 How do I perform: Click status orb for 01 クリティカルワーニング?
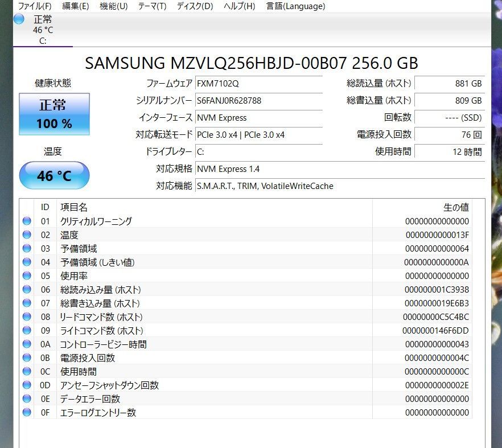pyautogui.click(x=27, y=221)
